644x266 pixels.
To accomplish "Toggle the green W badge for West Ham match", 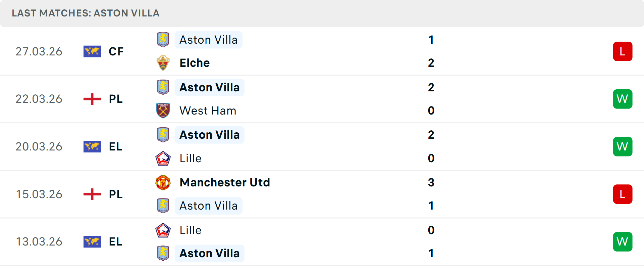I will point(623,99).
